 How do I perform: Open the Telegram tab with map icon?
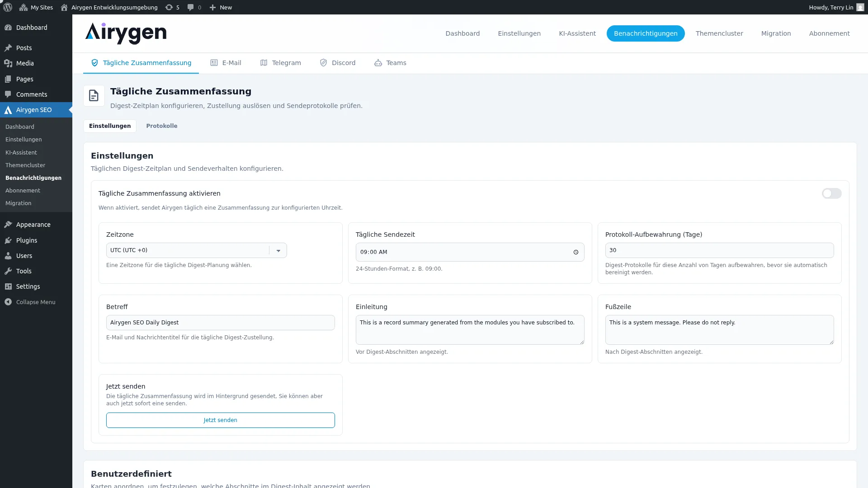(x=280, y=63)
